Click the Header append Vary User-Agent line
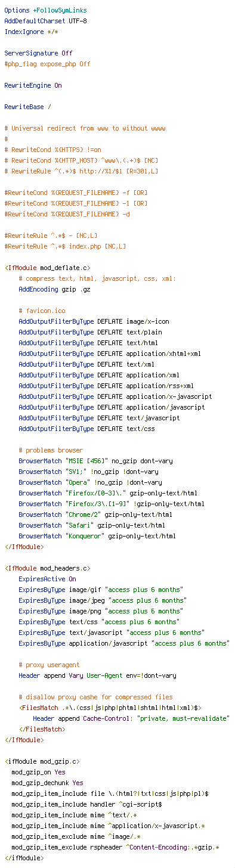Viewport: 235px width, 868px height. pyautogui.click(x=97, y=675)
